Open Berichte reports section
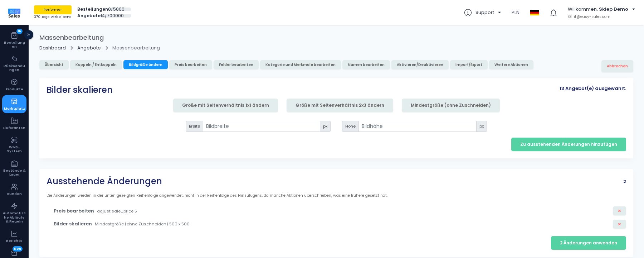The height and width of the screenshot is (258, 644). pyautogui.click(x=14, y=236)
